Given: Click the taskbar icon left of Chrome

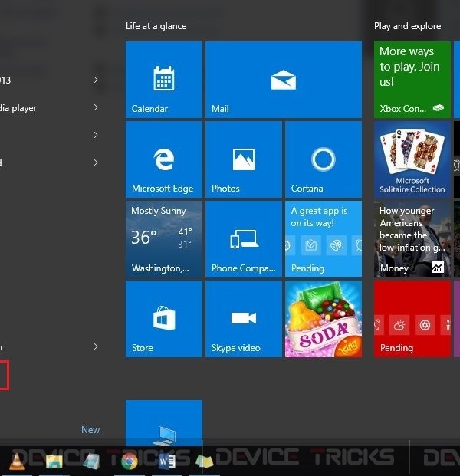Looking at the screenshot, I should [x=91, y=461].
